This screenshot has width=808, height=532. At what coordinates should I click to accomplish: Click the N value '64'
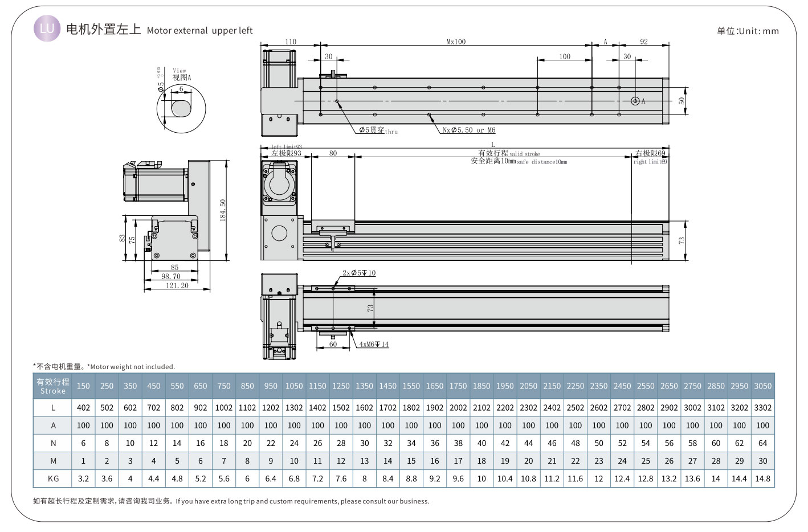762,443
